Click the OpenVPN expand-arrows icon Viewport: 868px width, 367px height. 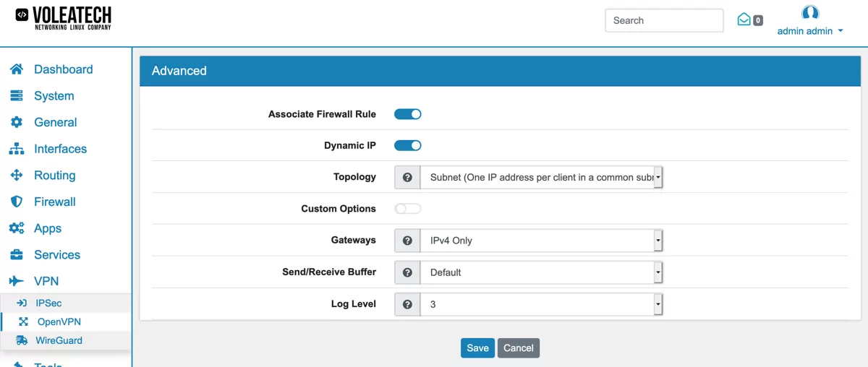23,322
